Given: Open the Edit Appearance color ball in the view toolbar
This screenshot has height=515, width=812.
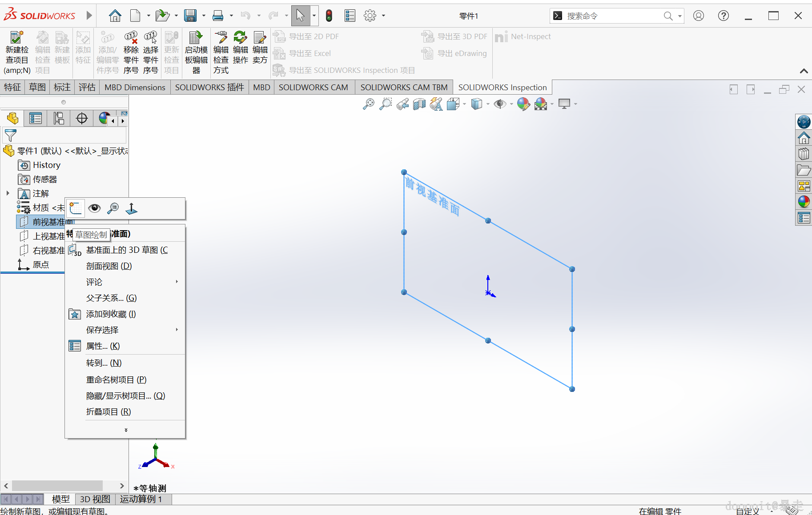Looking at the screenshot, I should click(523, 104).
